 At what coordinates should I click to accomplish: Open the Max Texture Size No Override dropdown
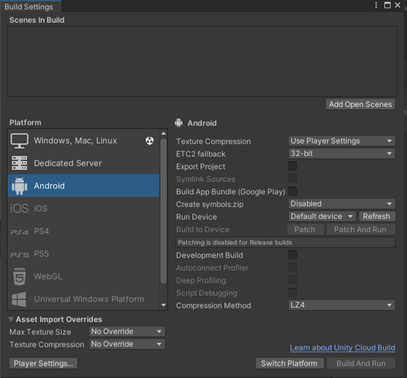tap(127, 331)
